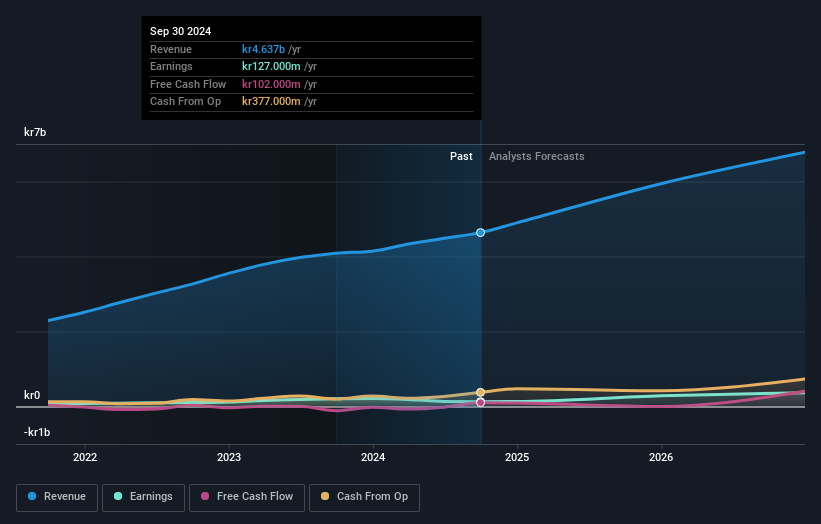Screen dimensions: 821x524
Task: Toggle the Cash From Op legend series
Action: [x=364, y=497]
